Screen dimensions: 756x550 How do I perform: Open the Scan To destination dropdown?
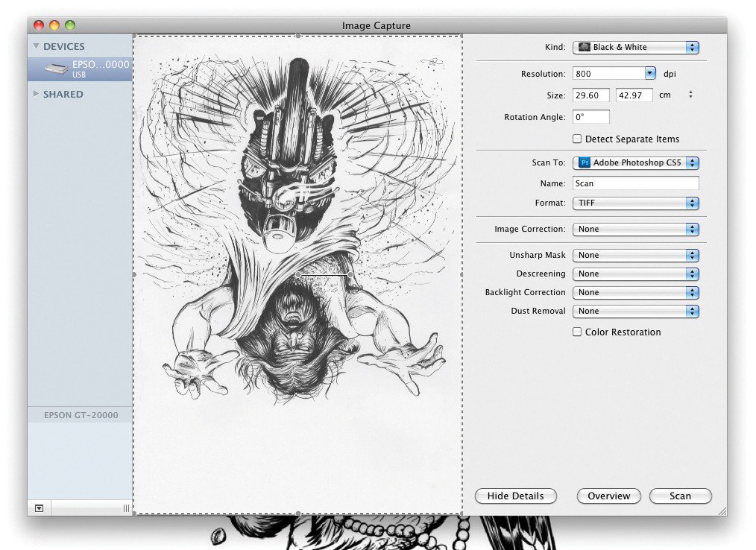635,163
